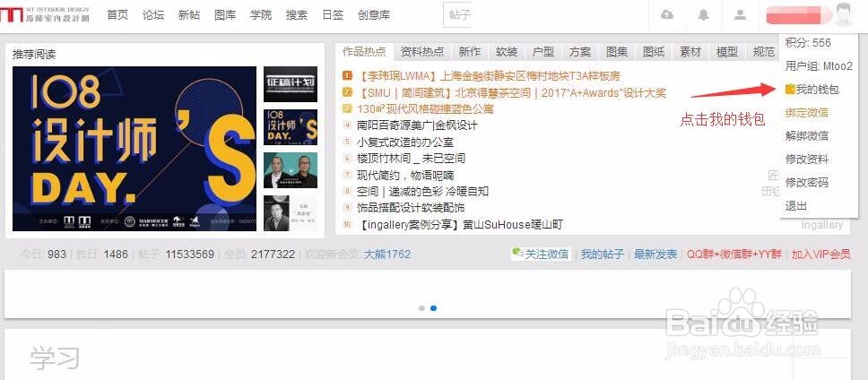Switch to 作品热点 tab

point(364,52)
